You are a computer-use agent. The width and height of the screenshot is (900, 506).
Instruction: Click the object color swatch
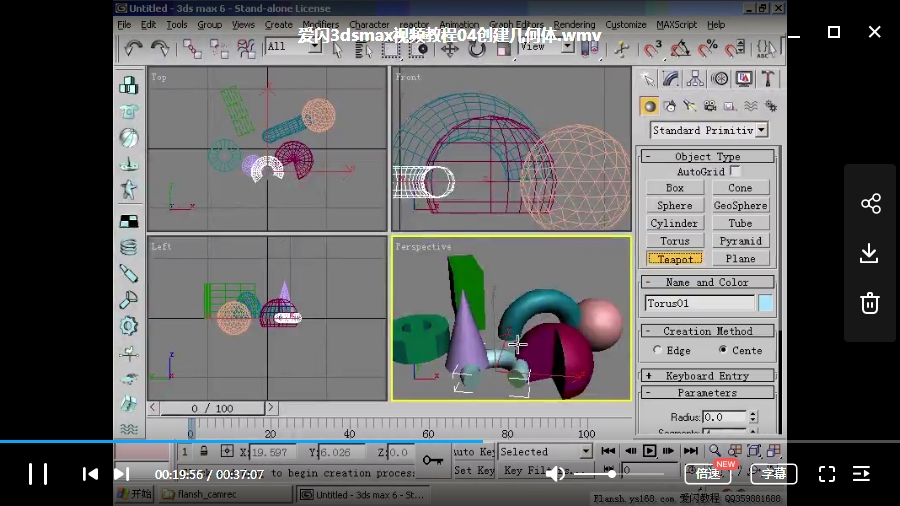[x=765, y=303]
